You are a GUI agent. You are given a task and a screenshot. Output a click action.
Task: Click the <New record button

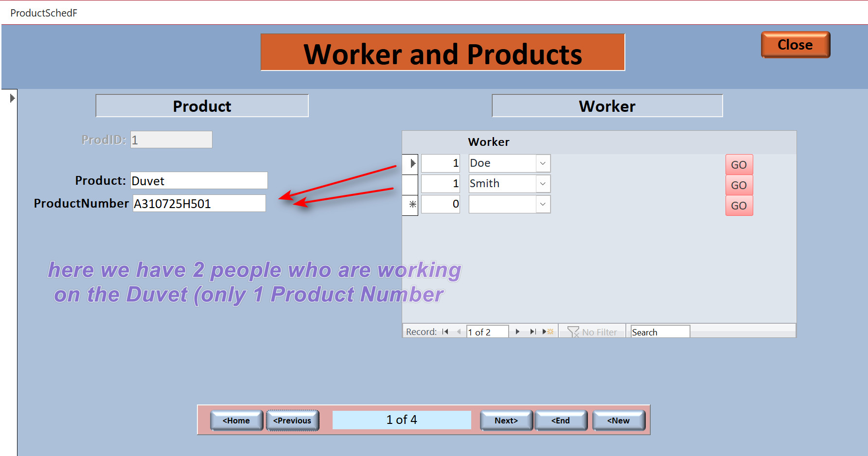click(619, 421)
